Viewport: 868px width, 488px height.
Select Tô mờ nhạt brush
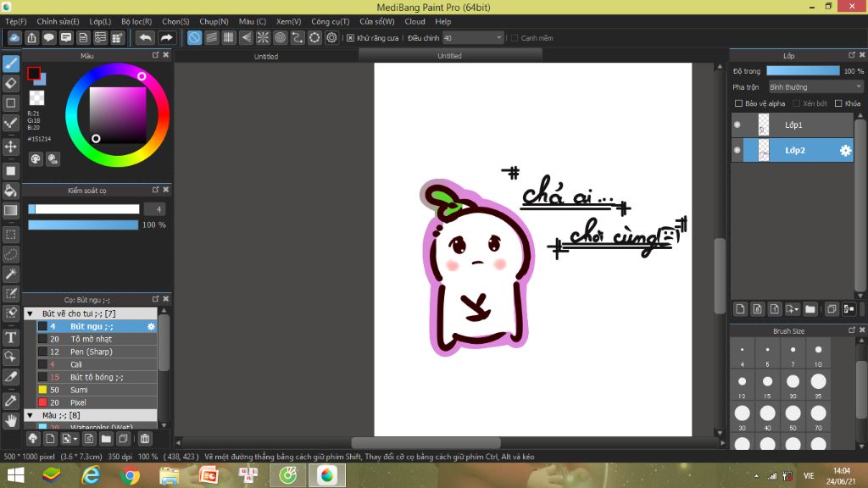(97, 339)
